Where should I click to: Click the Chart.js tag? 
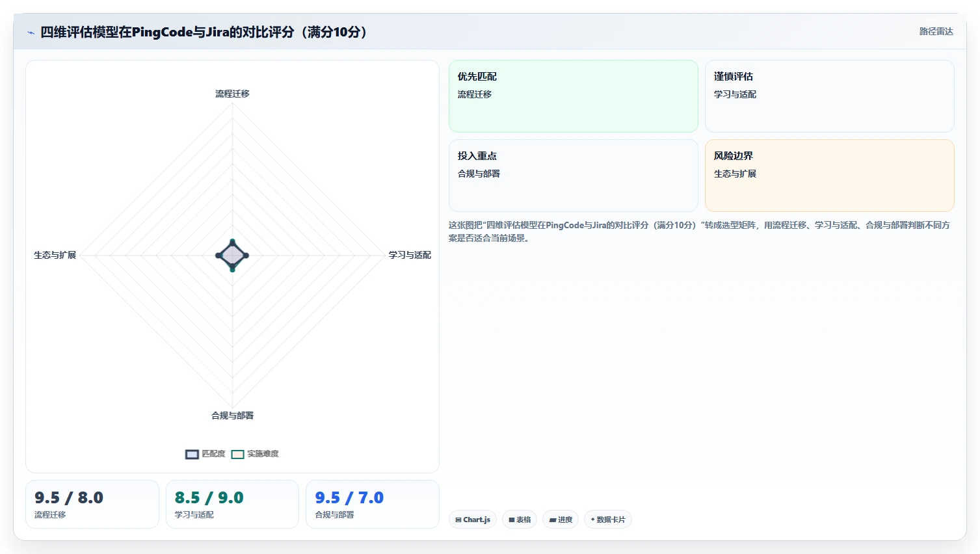click(x=473, y=520)
